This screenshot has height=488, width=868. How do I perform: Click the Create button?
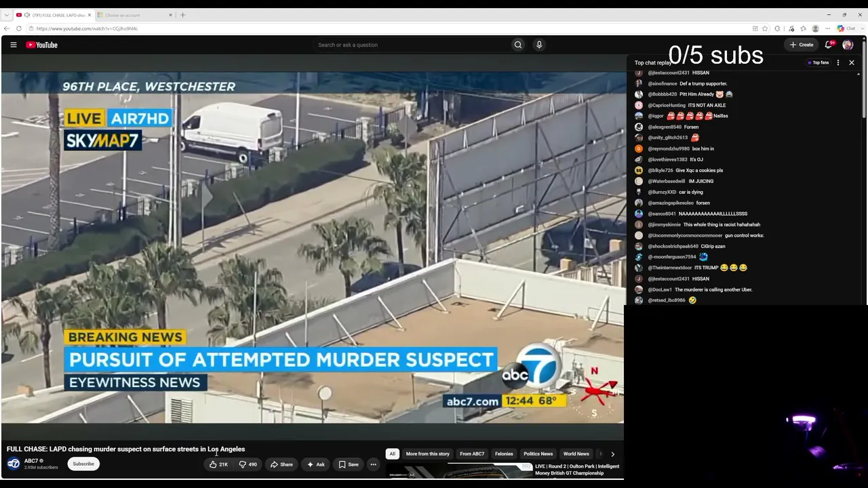click(x=802, y=45)
